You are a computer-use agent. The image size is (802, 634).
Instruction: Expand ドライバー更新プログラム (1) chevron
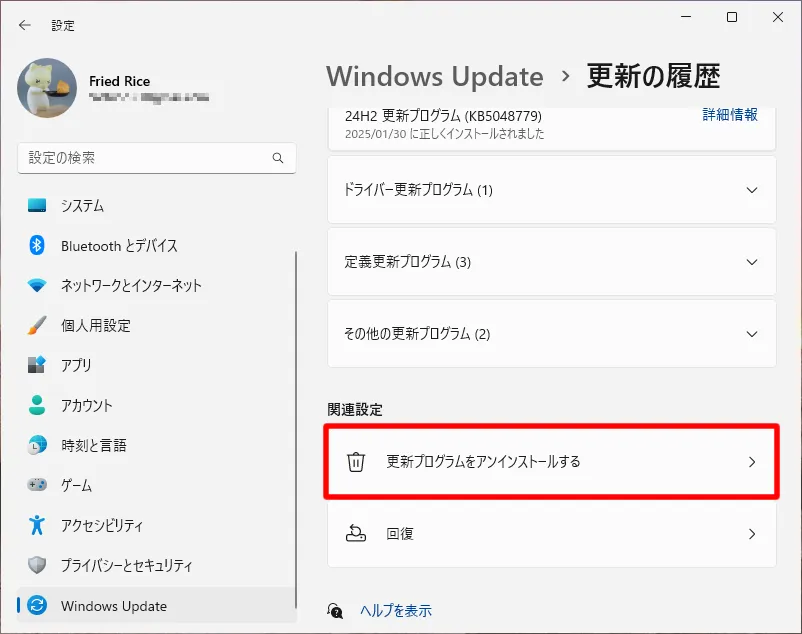click(x=751, y=190)
